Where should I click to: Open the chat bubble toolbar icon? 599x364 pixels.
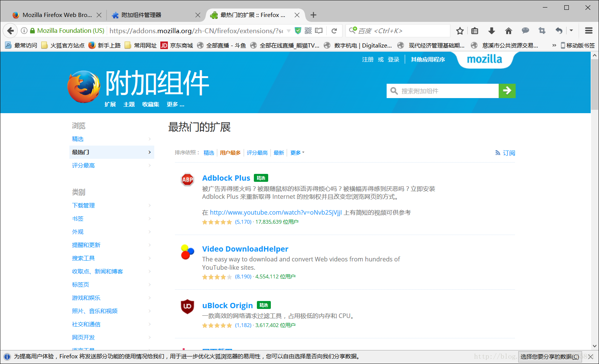point(525,31)
